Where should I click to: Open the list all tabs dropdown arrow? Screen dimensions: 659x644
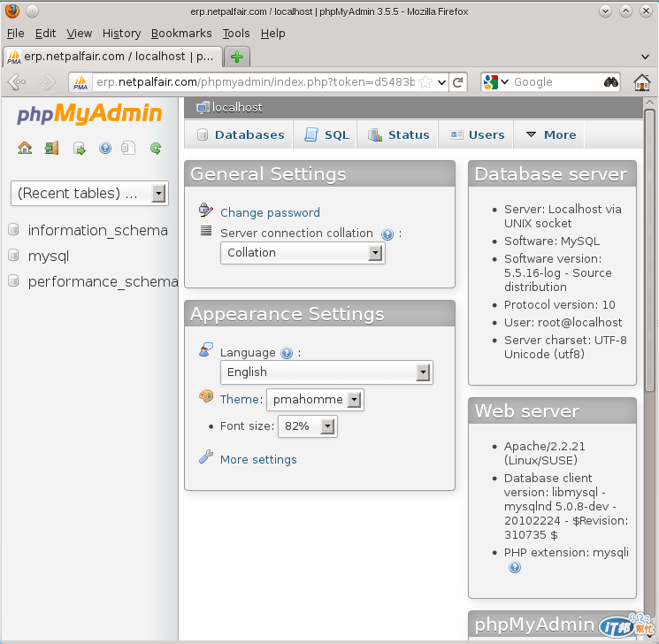click(x=645, y=57)
